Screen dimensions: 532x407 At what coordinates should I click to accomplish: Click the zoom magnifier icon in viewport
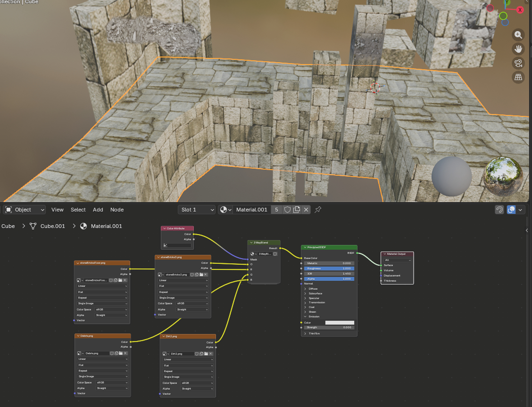pyautogui.click(x=518, y=35)
